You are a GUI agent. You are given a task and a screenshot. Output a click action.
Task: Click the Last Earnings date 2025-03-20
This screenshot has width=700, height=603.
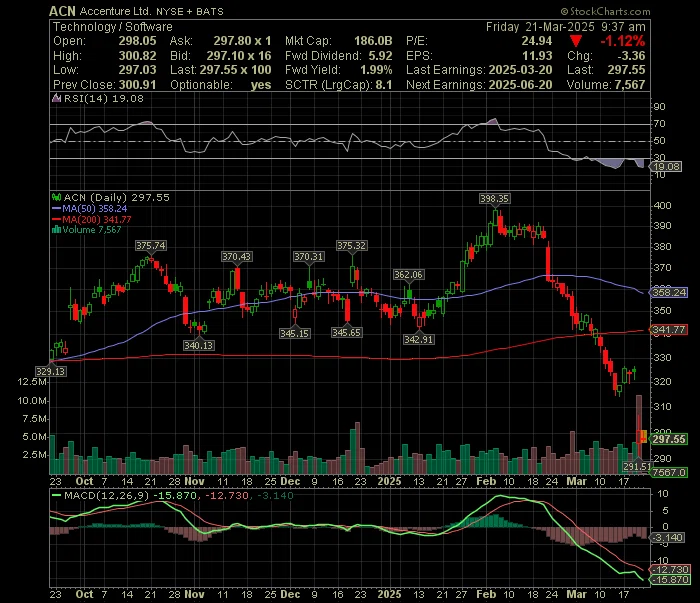click(x=521, y=70)
